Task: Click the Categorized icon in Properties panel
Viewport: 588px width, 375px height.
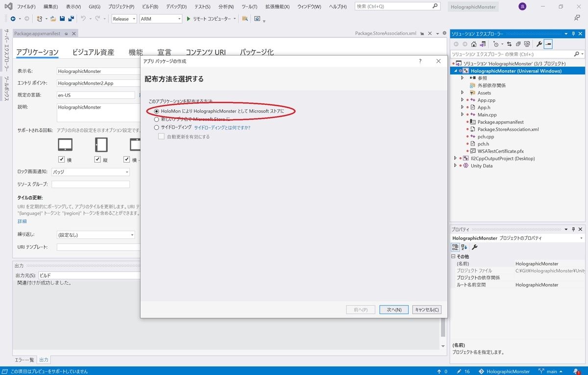Action: pyautogui.click(x=455, y=247)
